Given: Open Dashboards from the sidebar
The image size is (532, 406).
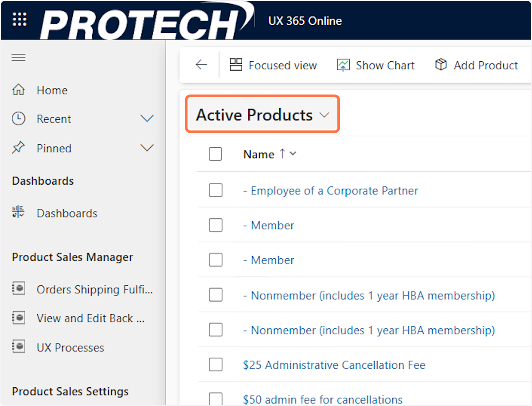Looking at the screenshot, I should click(x=66, y=213).
